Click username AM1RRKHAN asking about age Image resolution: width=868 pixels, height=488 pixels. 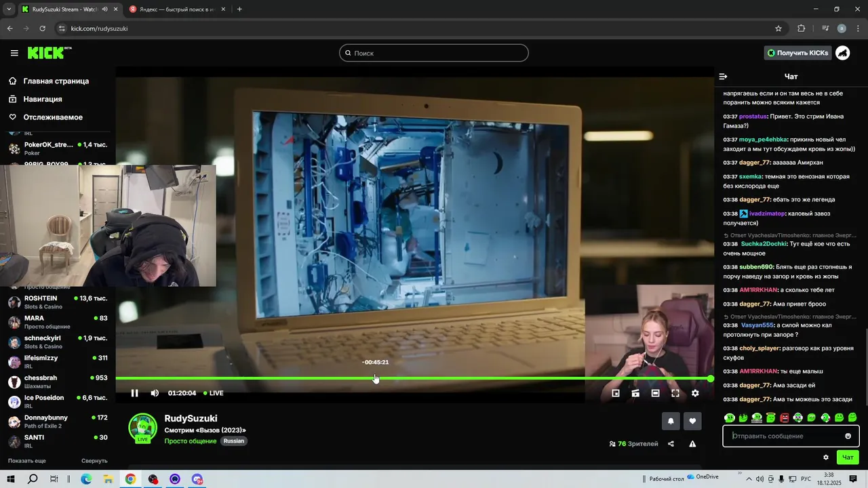tap(758, 290)
